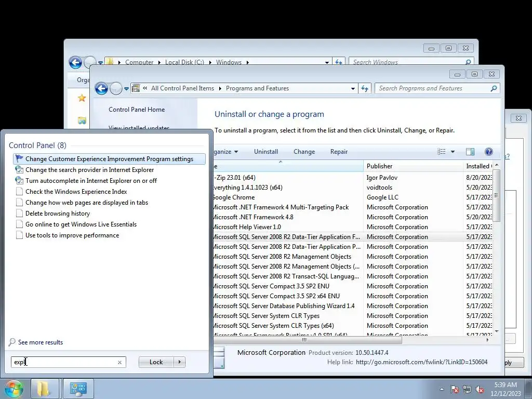Refresh the Programs and Features view

tap(365, 88)
